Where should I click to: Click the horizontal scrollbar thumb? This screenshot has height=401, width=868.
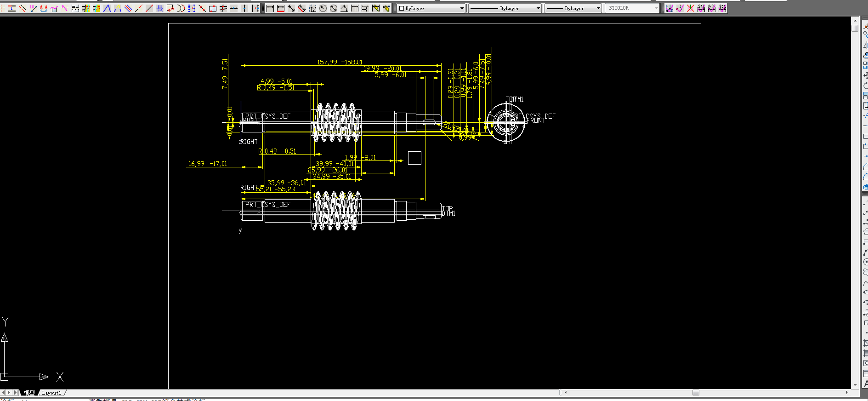tap(696, 392)
